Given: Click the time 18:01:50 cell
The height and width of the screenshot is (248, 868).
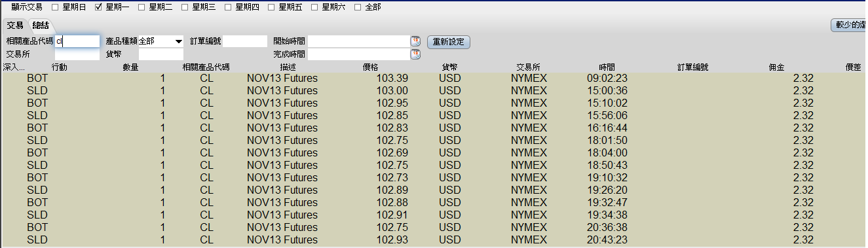Looking at the screenshot, I should (607, 140).
